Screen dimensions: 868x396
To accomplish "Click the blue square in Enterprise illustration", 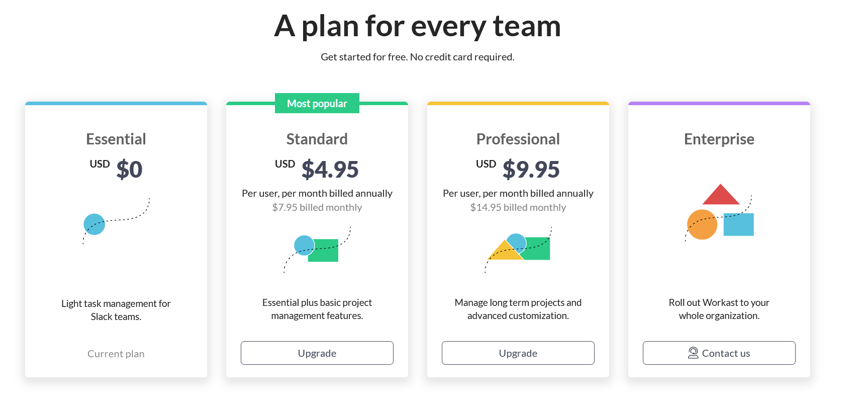I will click(738, 224).
